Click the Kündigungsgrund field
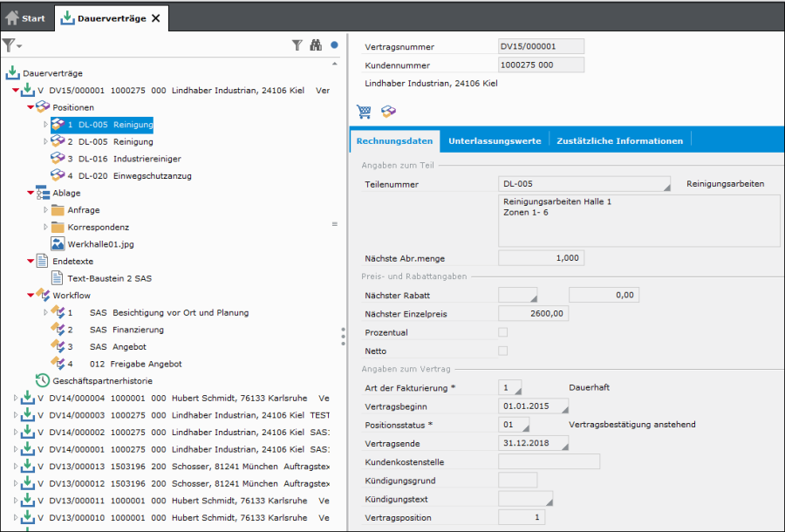 click(517, 481)
